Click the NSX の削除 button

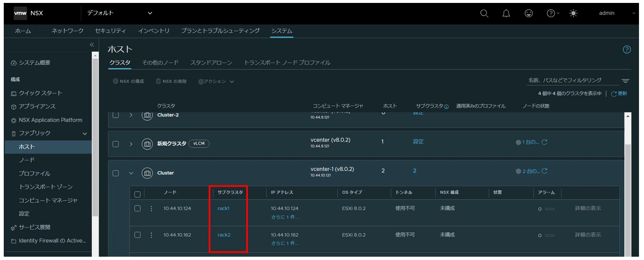(x=171, y=82)
